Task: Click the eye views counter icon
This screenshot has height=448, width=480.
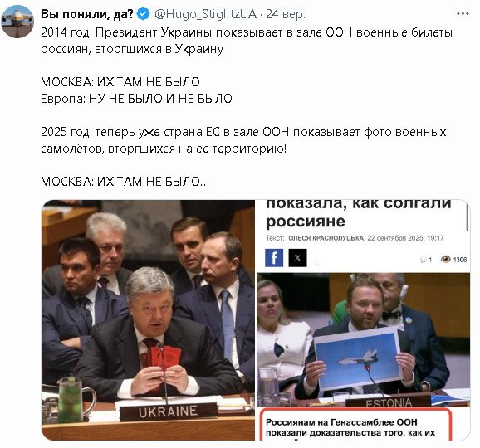Action: click(x=446, y=260)
